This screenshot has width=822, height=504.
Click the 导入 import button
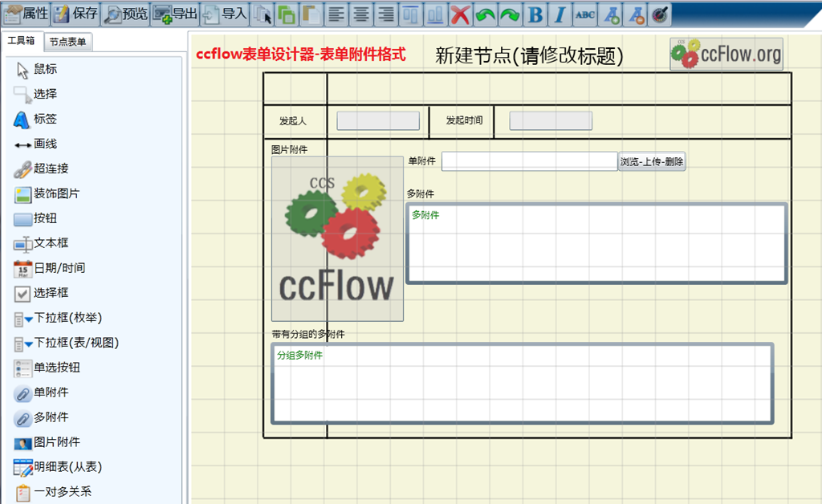coord(225,14)
